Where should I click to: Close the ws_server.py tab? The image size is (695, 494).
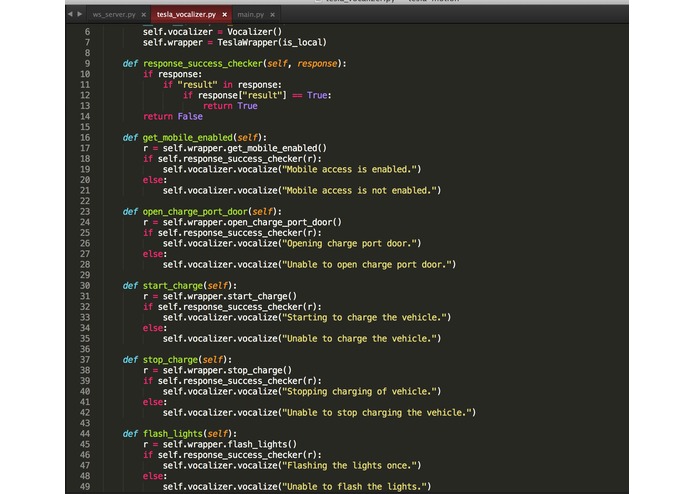144,15
